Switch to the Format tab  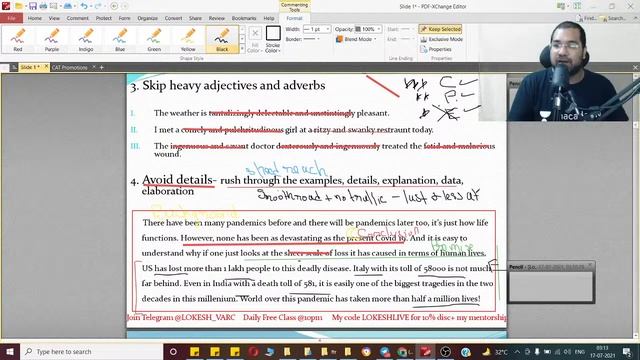(x=294, y=18)
